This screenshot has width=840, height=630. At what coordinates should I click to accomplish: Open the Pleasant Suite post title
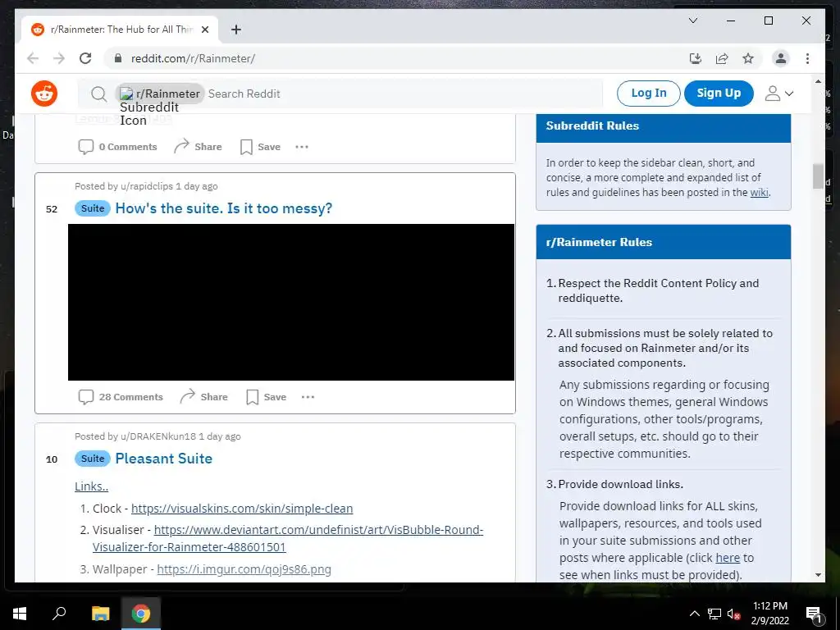[163, 459]
